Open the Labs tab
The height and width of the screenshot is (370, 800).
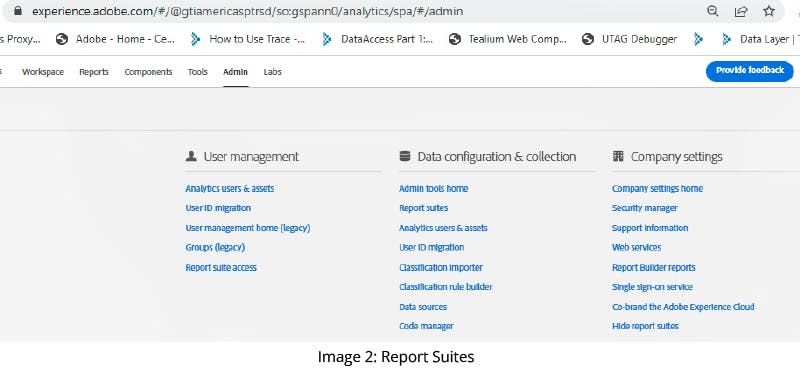coord(272,72)
